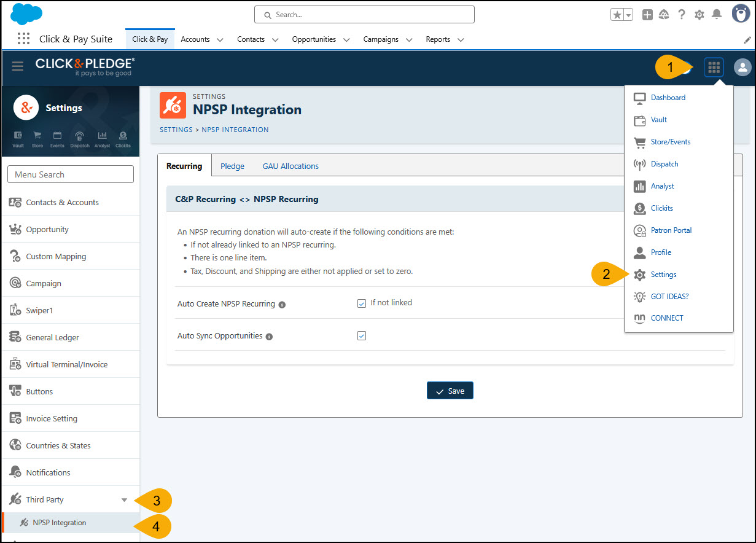Open the Favorites star icon
This screenshot has width=756, height=543.
(x=617, y=15)
